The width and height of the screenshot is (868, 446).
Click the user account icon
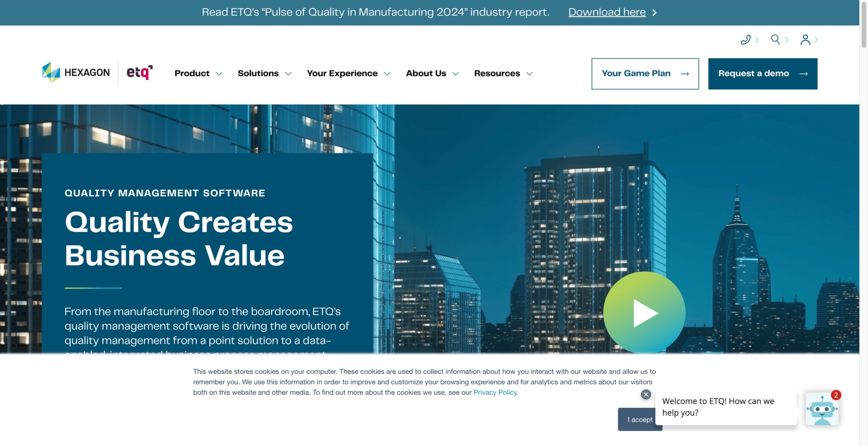[x=805, y=40]
